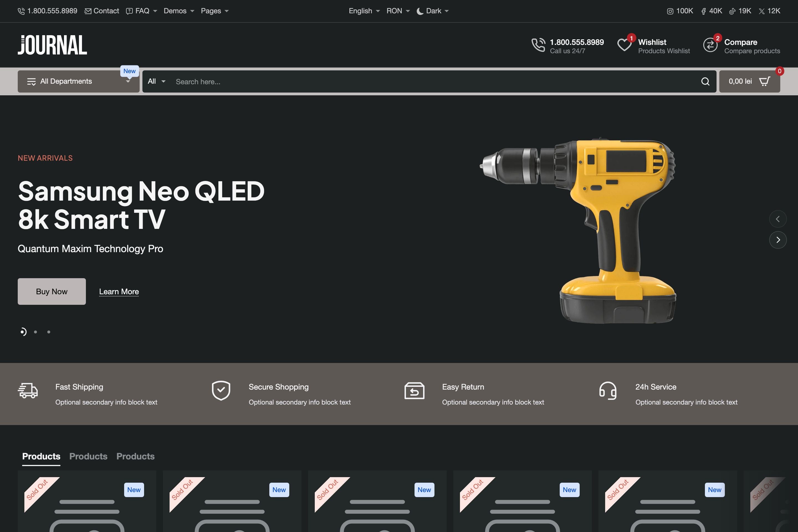This screenshot has height=532, width=798.
Task: Switch to the first Products tab
Action: 41,456
